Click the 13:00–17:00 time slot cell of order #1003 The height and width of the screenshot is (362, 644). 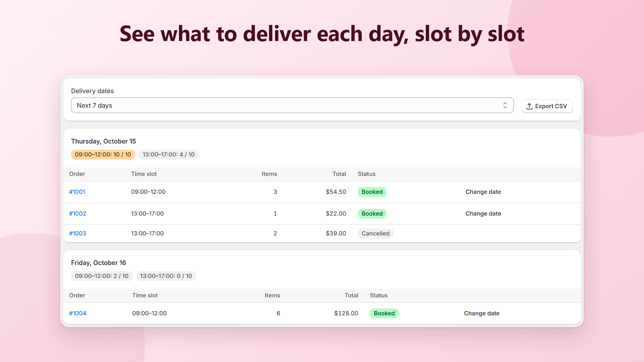click(147, 233)
